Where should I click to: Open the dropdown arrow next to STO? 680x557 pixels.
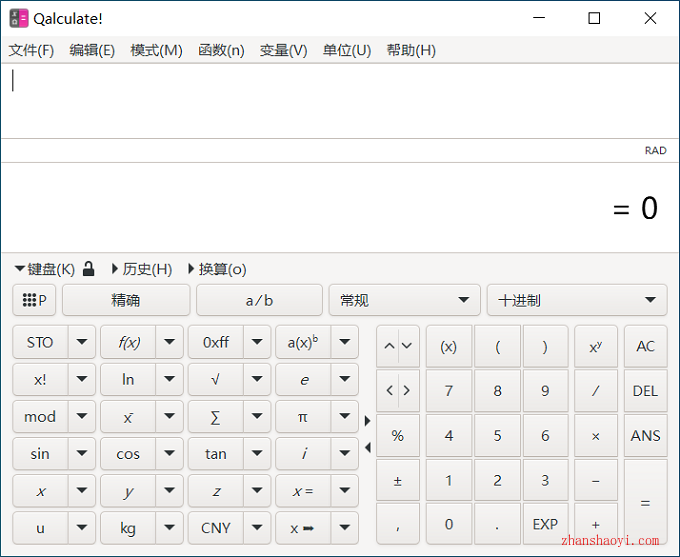82,342
